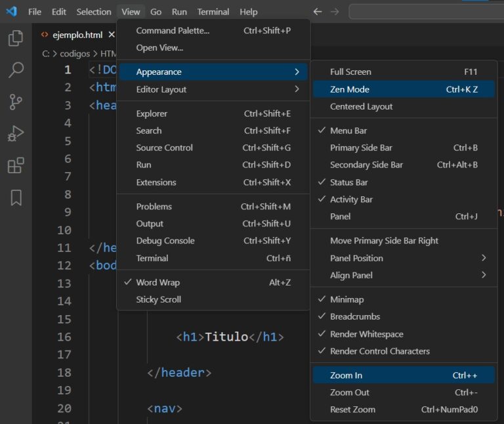Click the go back arrow in title bar
The image size is (504, 424).
(318, 12)
